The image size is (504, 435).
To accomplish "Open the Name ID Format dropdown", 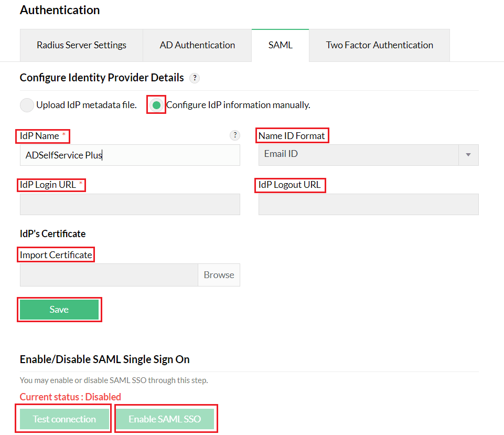I will 368,154.
